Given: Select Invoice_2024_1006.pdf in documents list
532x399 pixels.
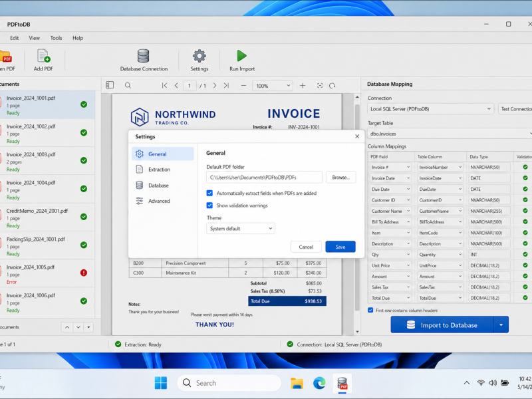Looking at the screenshot, I should [x=47, y=302].
